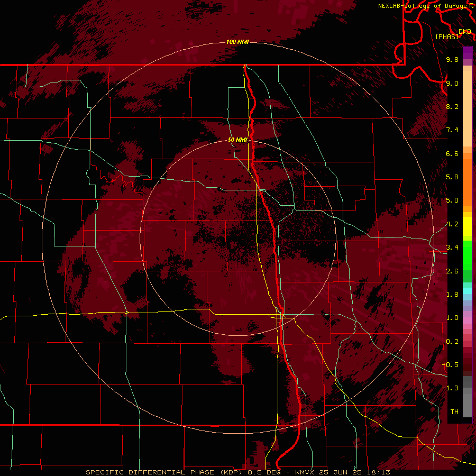Screen dimensions: 476x476
Task: Click the -1.3 legend value
Action: (x=451, y=388)
